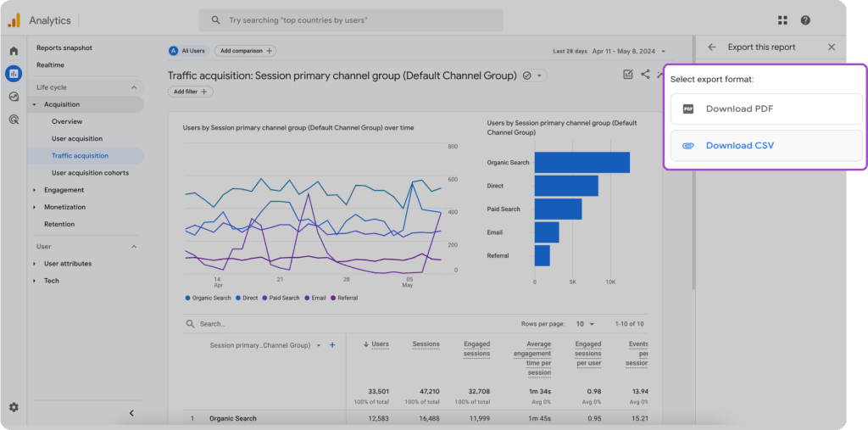Open the Rows per page dropdown
Image resolution: width=868 pixels, height=430 pixels.
tap(585, 324)
